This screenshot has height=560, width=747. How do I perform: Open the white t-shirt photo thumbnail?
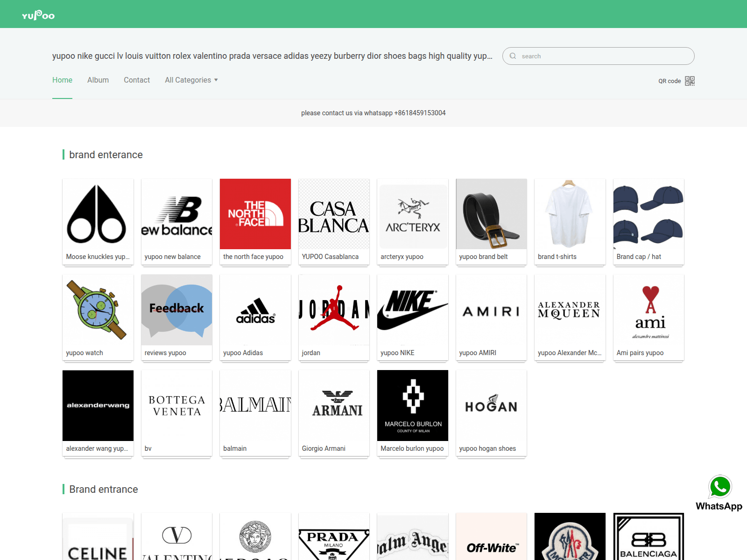coord(570,214)
